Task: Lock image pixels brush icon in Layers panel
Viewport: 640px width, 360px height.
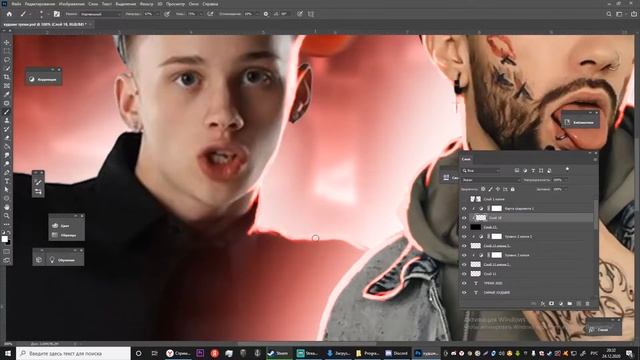Action: click(x=490, y=189)
